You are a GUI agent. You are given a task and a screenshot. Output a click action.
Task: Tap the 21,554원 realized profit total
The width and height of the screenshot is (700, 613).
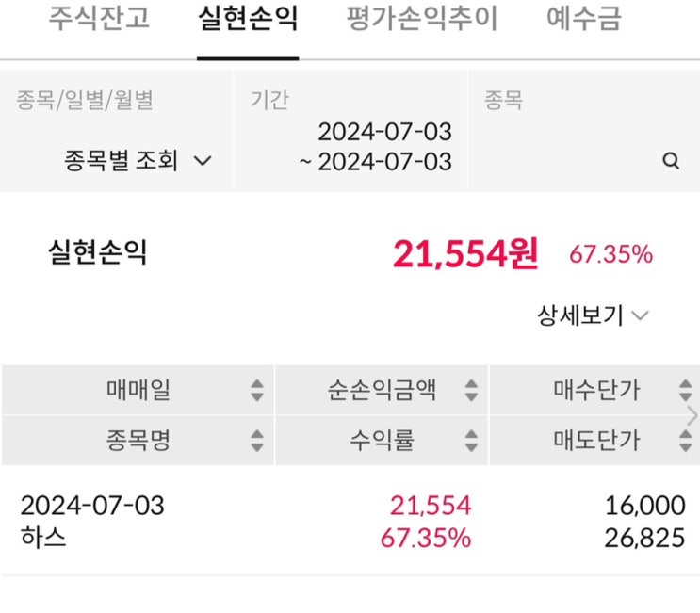[465, 253]
